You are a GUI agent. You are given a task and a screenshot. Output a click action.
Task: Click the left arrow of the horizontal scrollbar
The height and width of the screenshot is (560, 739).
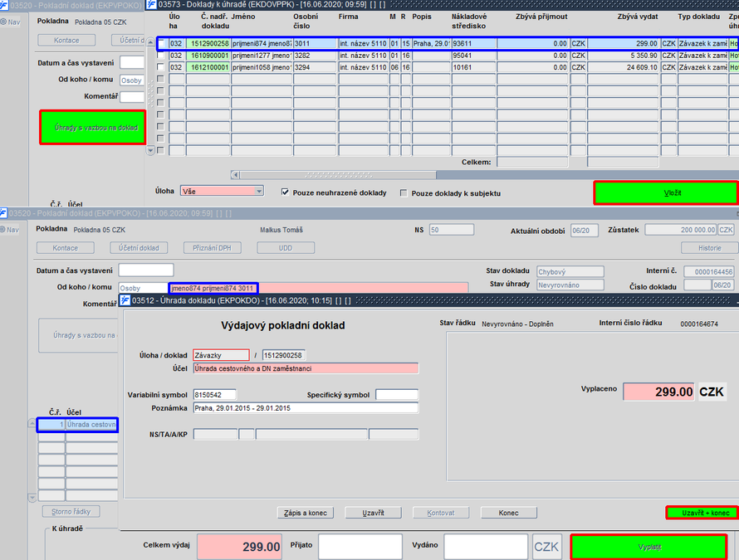[x=235, y=175]
